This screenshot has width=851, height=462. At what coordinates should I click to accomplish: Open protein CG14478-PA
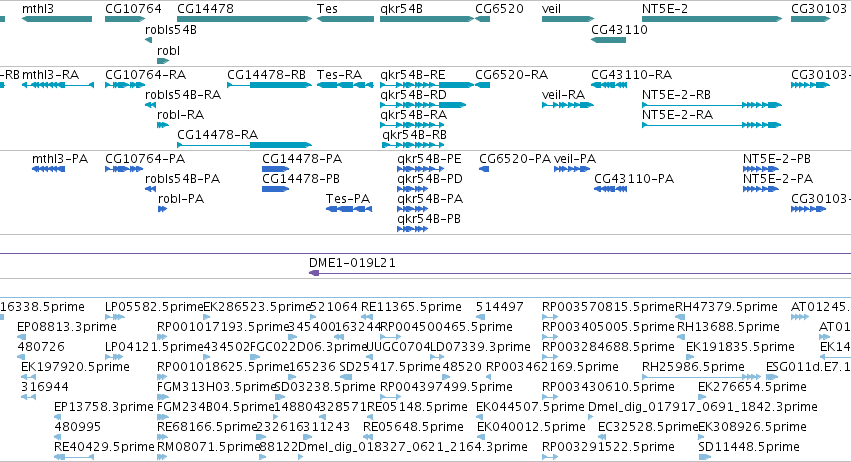tap(275, 169)
